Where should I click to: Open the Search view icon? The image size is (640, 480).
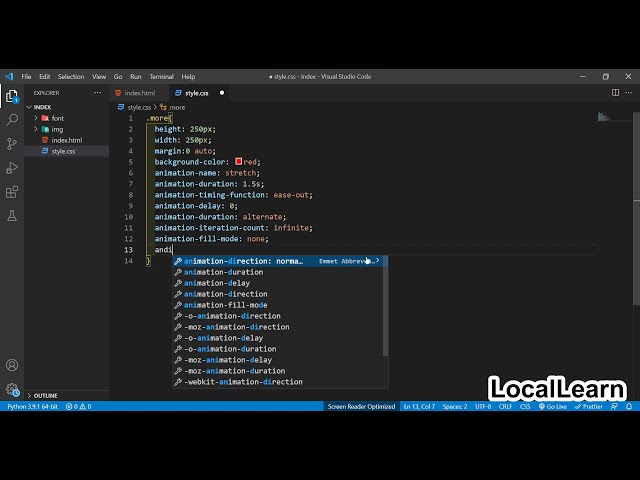pos(12,120)
